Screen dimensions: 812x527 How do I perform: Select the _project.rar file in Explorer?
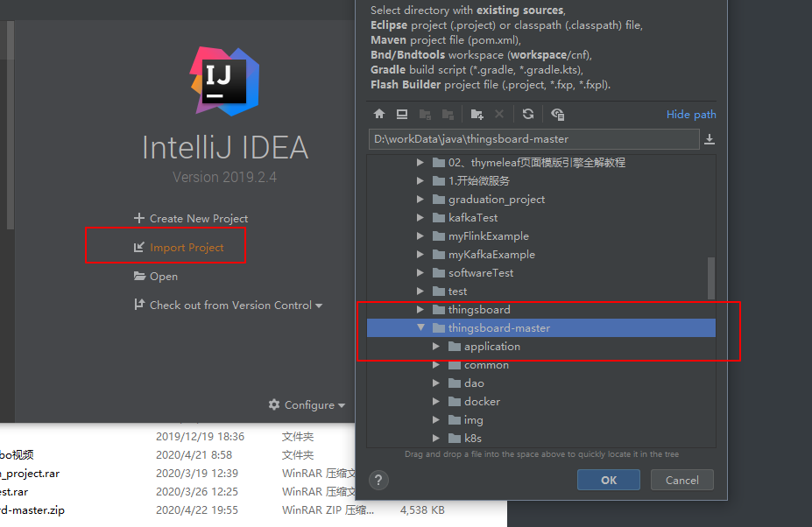click(x=30, y=474)
